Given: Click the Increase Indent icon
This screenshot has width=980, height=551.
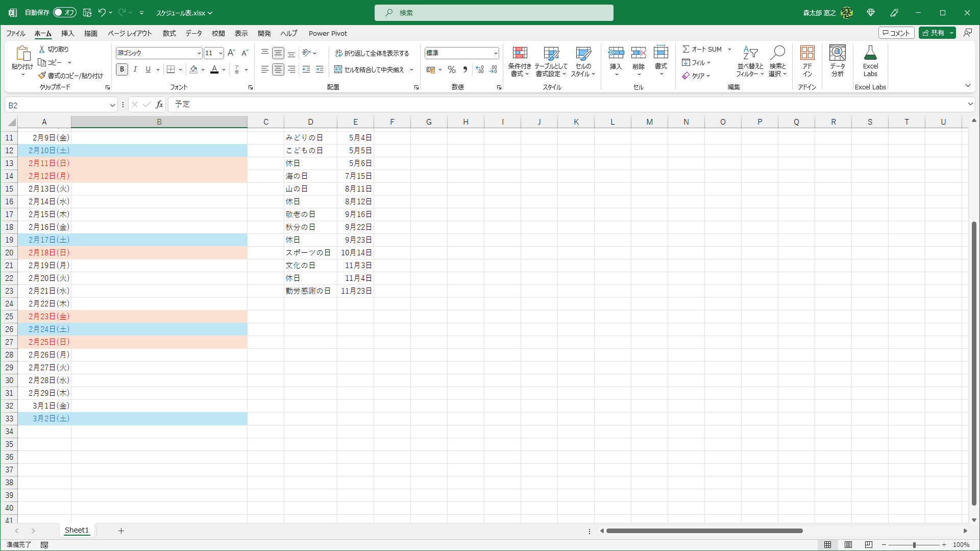Looking at the screenshot, I should click(320, 69).
